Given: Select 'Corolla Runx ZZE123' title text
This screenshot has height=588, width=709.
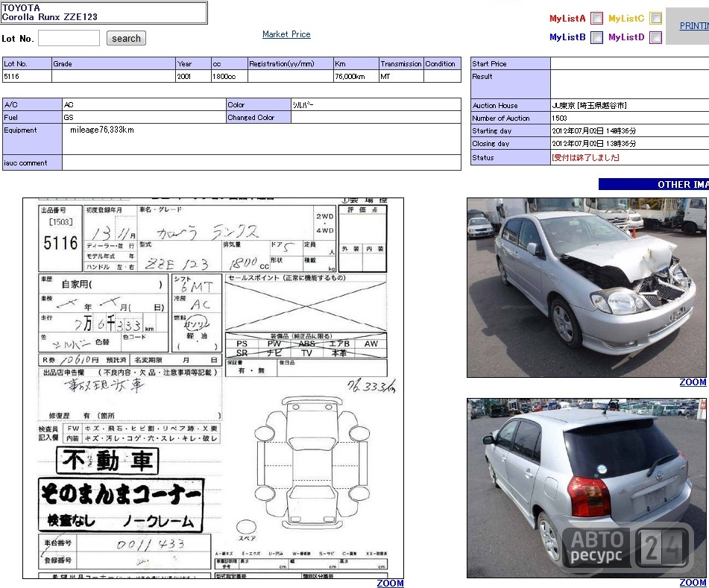Looking at the screenshot, I should 50,17.
